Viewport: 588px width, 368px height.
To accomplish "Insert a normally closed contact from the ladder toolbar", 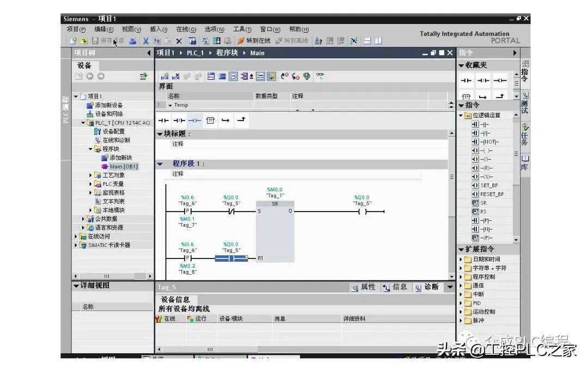I will tap(179, 120).
